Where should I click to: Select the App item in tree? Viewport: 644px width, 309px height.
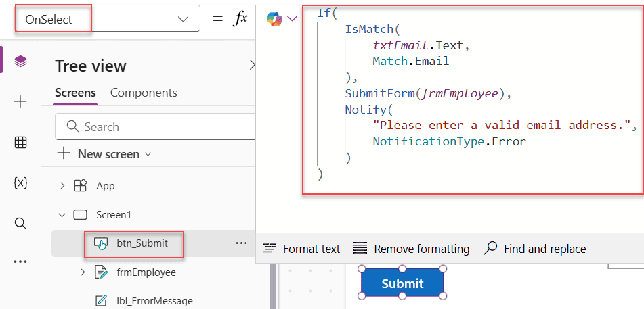[106, 186]
